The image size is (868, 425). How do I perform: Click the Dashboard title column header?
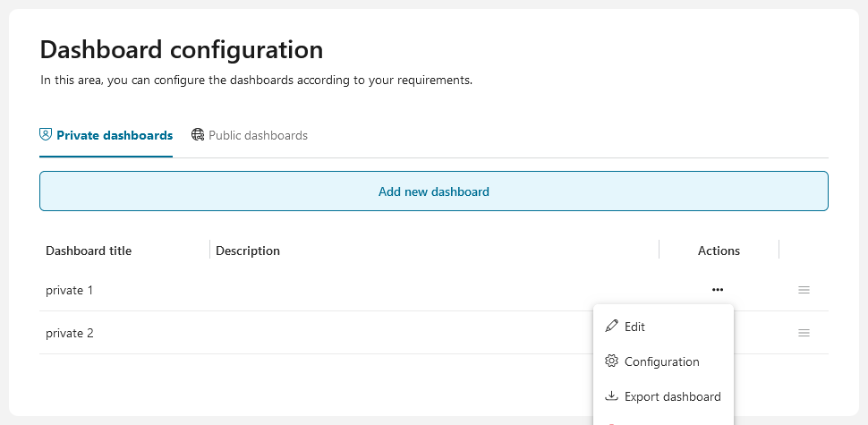[x=89, y=251]
